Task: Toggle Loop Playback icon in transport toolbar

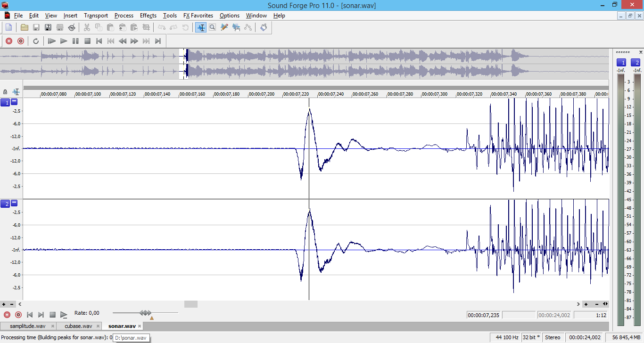Action: click(36, 41)
